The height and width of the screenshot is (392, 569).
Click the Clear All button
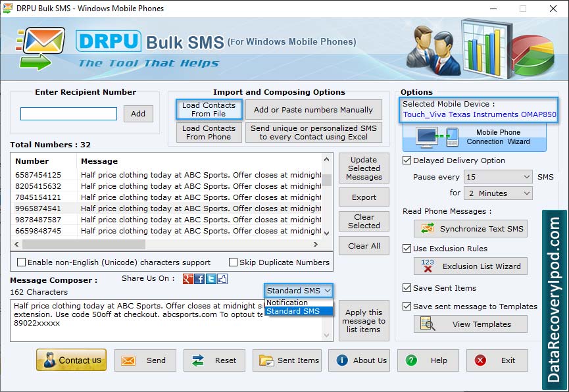tap(364, 246)
